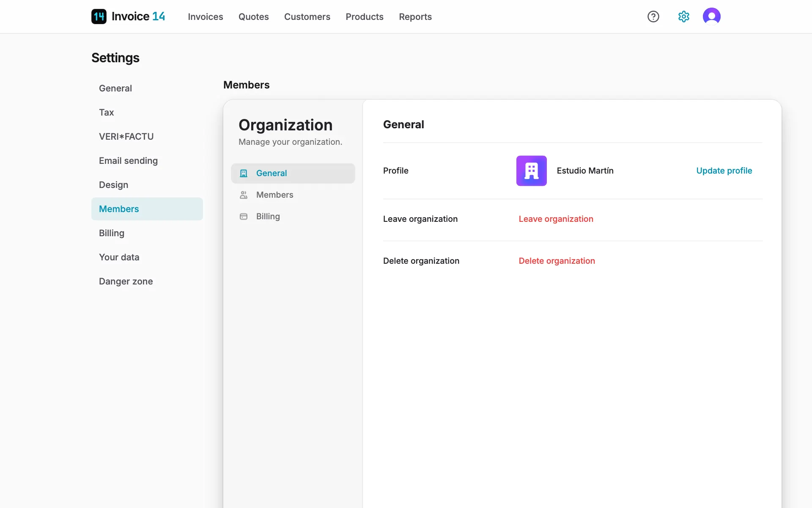Click the Profile row label
The width and height of the screenshot is (812, 508).
tap(396, 171)
